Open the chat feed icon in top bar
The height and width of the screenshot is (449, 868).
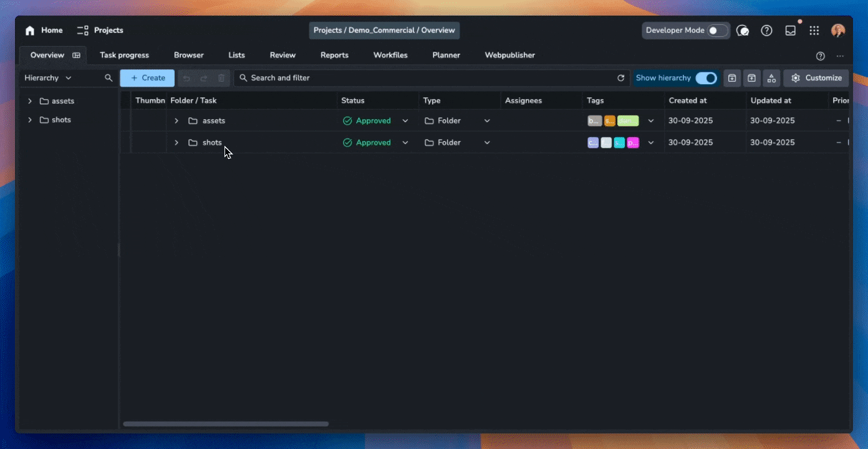(743, 31)
